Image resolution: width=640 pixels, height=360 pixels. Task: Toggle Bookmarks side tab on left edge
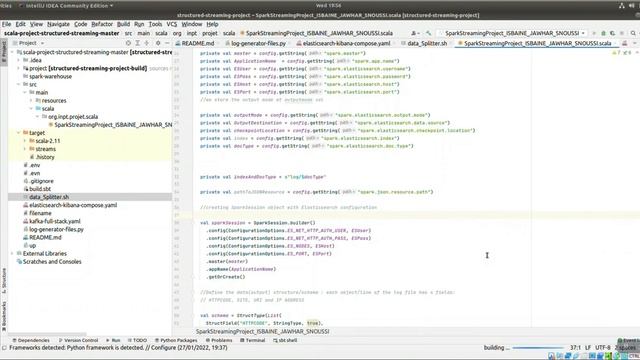coord(4,316)
